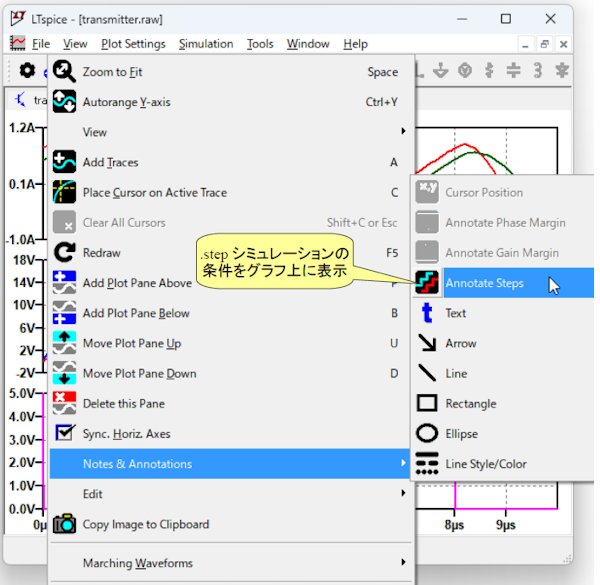Choose Move Plot Pane Down
This screenshot has width=600, height=585.
coord(139,373)
